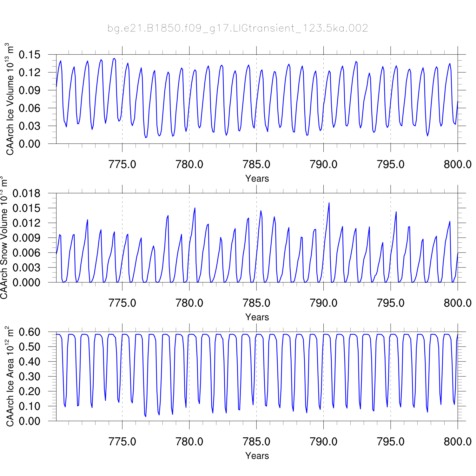
Task: Click the 800.0 tick label of ice volume plot
Action: click(457, 164)
